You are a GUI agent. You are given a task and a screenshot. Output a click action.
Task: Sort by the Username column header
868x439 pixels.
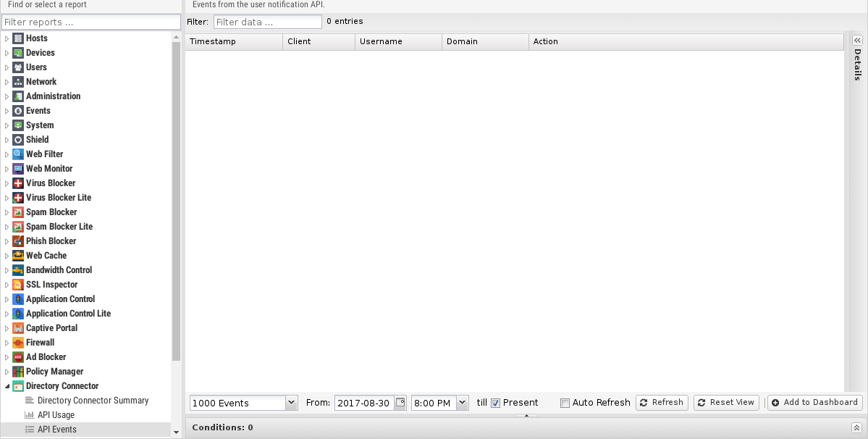tap(399, 41)
